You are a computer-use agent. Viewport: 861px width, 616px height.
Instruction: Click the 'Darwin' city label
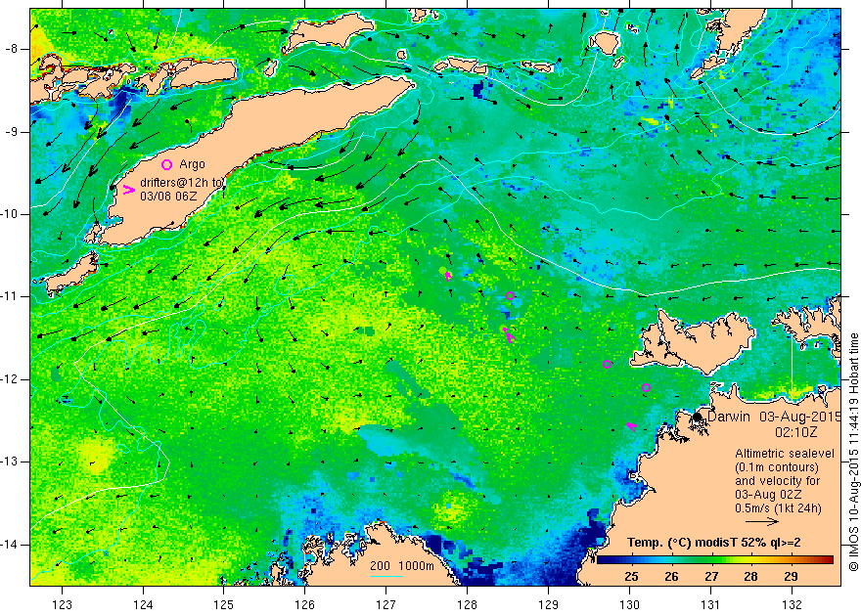729,417
